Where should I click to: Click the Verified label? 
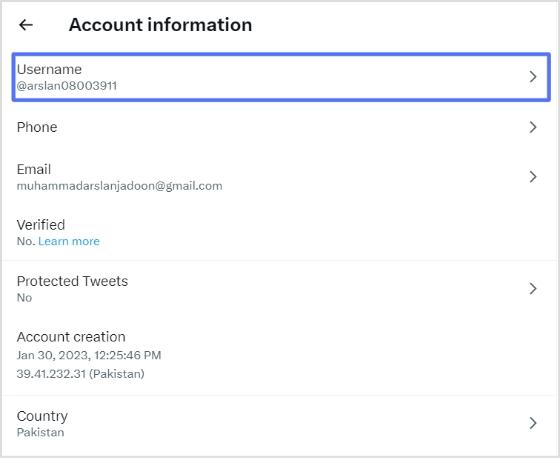tap(41, 225)
